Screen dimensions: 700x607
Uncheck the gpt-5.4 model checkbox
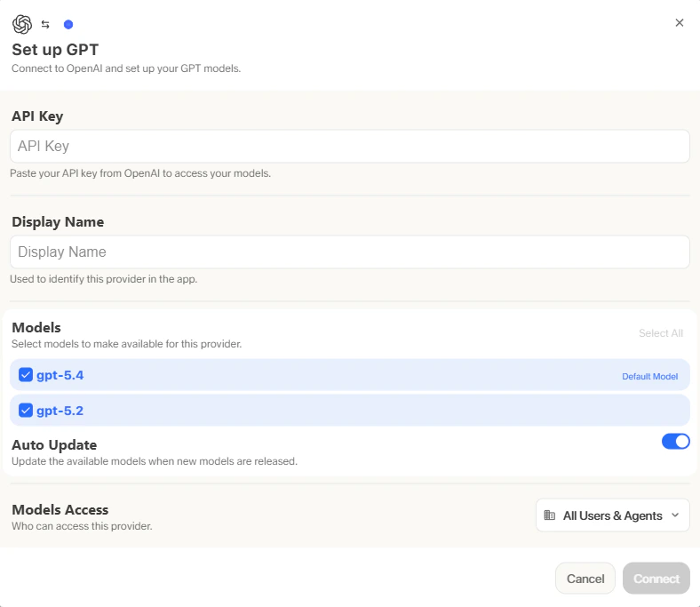tap(26, 375)
